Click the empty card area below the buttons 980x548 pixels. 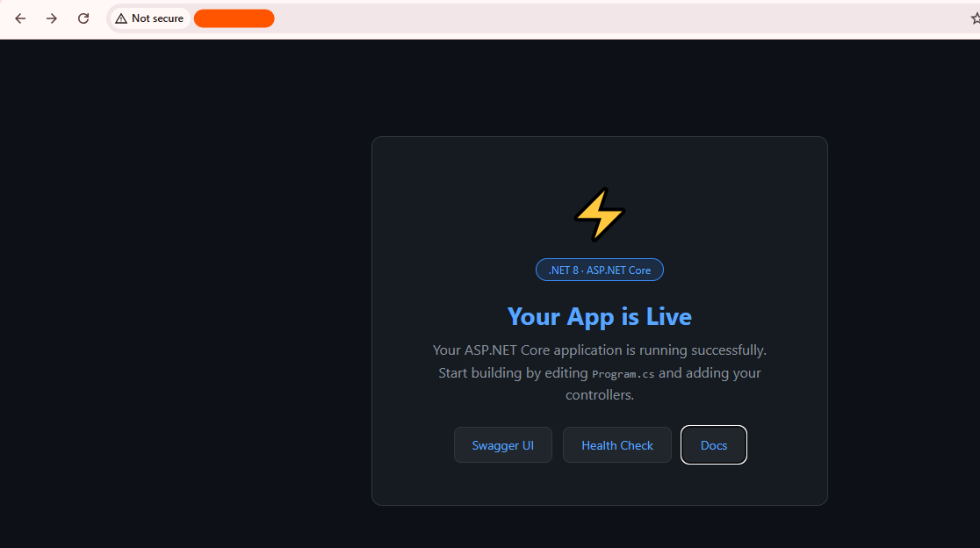[x=600, y=484]
